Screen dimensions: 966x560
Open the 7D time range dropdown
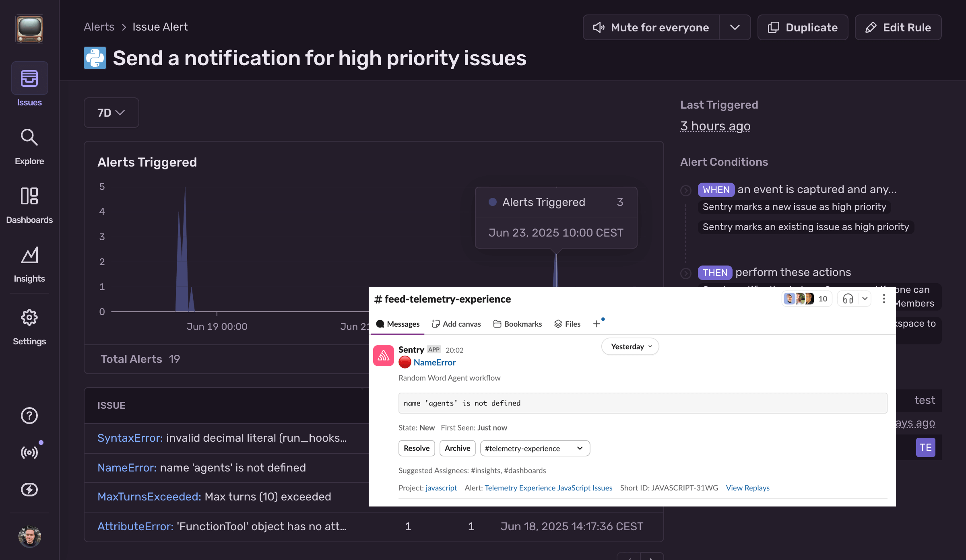[111, 113]
